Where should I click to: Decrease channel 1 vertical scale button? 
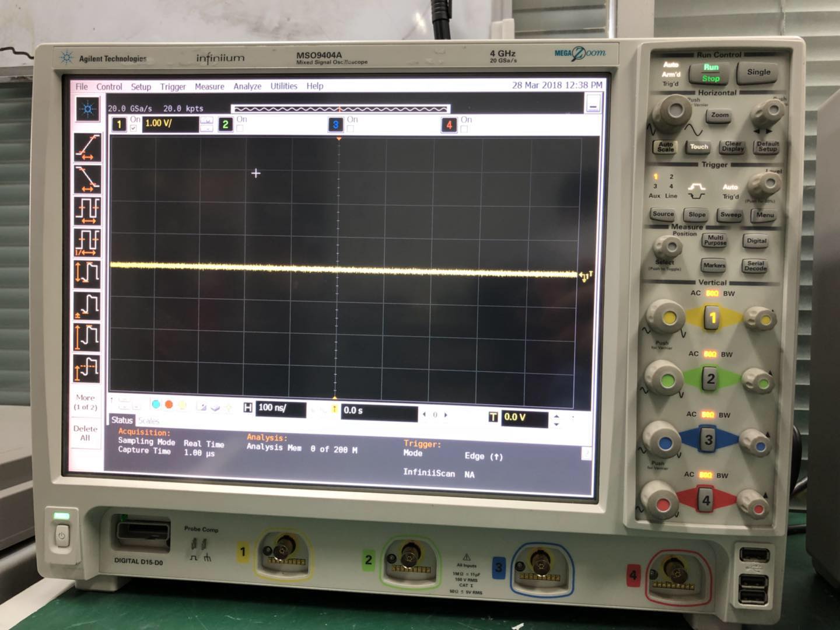[x=206, y=128]
